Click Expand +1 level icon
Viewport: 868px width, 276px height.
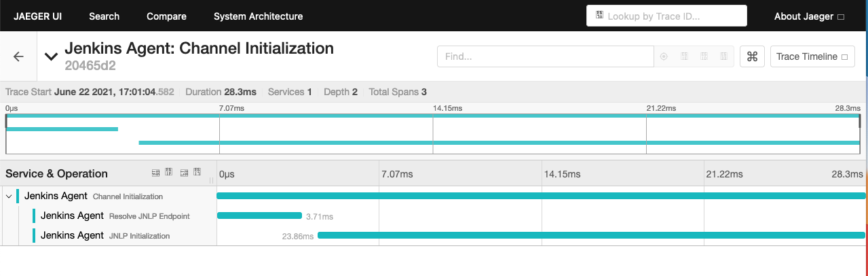tap(155, 173)
